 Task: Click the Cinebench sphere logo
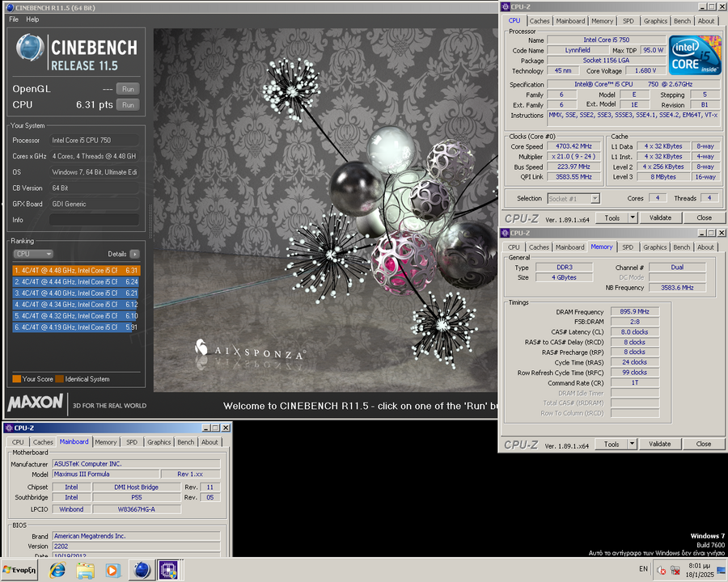30,48
